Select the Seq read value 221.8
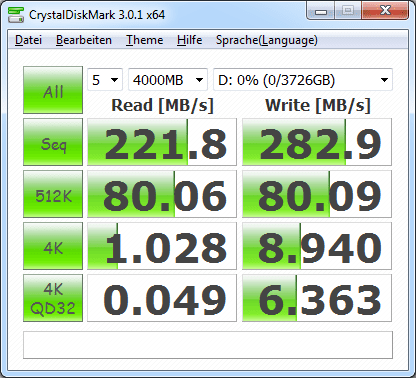The height and width of the screenshot is (378, 416). tap(162, 142)
